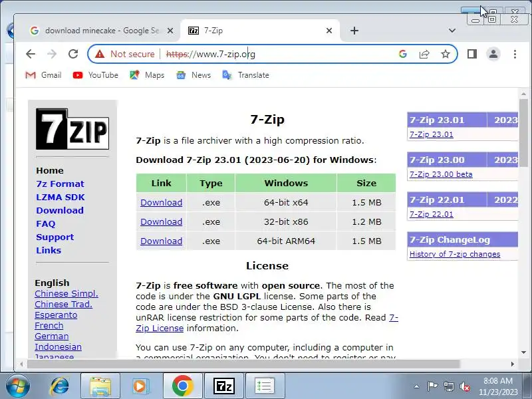Click the Chrome taskbar icon
This screenshot has width=532, height=399.
click(x=182, y=386)
